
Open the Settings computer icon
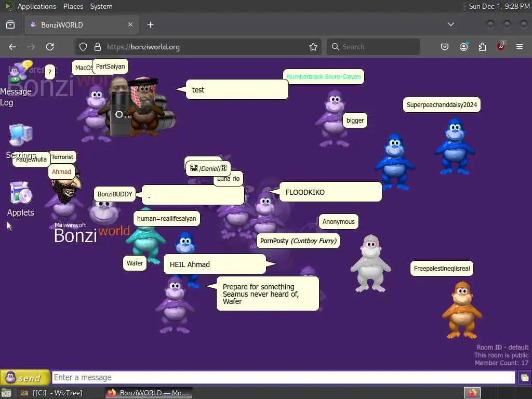click(21, 135)
